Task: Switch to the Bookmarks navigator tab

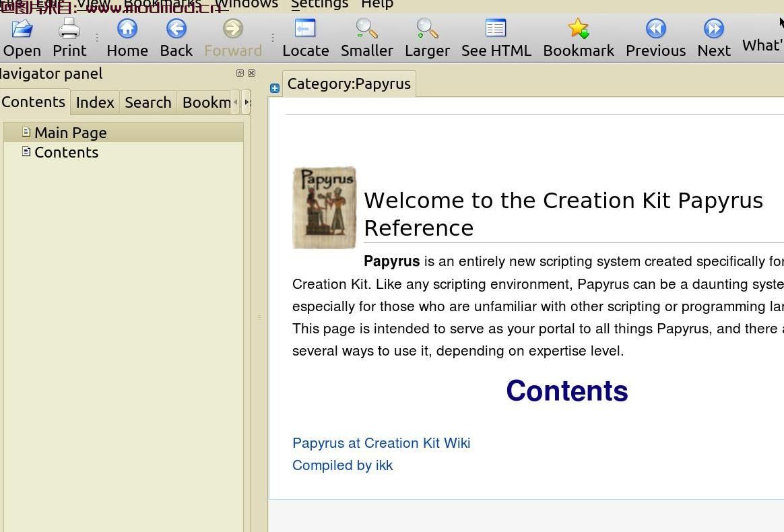Action: coord(206,102)
